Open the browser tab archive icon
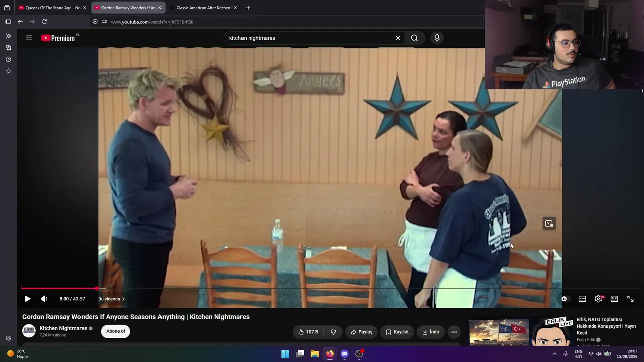Image resolution: width=644 pixels, height=362 pixels. coord(7,8)
